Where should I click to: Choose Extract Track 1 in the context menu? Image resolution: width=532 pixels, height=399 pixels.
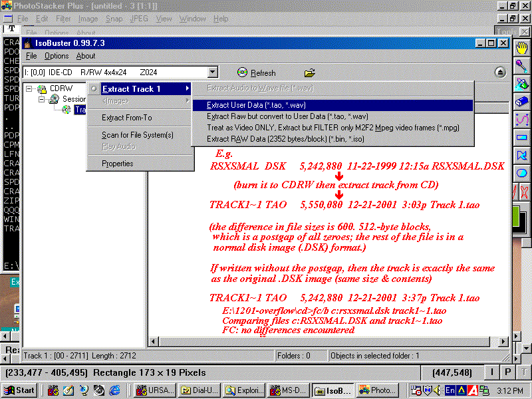tap(140, 89)
